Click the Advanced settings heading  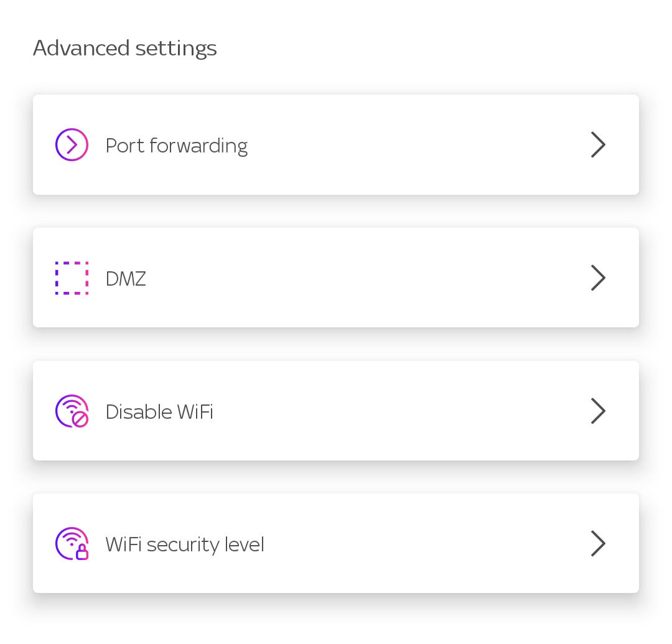(x=125, y=48)
